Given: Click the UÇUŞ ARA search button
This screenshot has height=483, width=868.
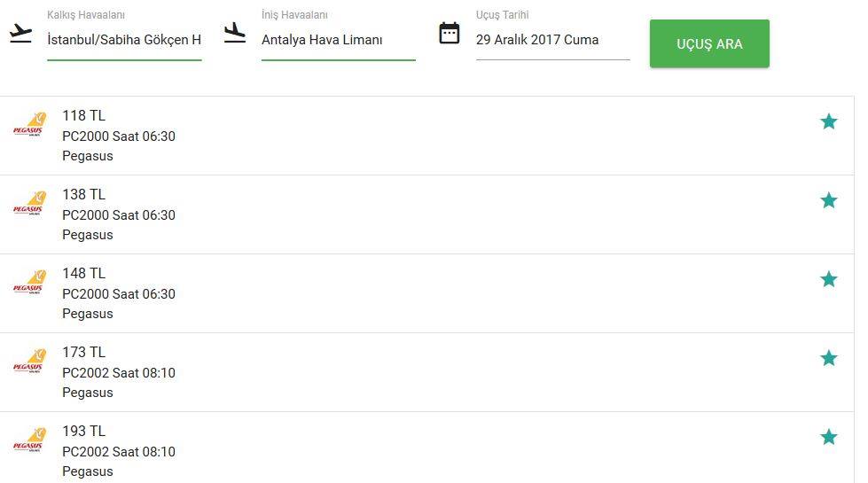Looking at the screenshot, I should coord(709,43).
